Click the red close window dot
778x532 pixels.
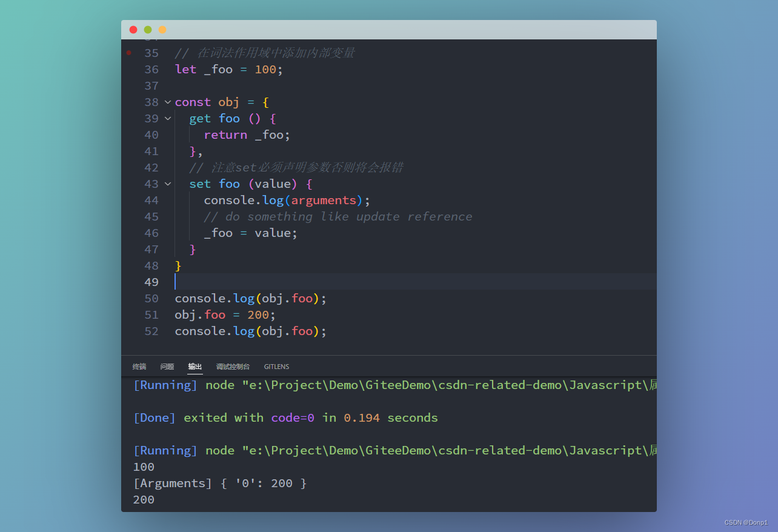[133, 30]
